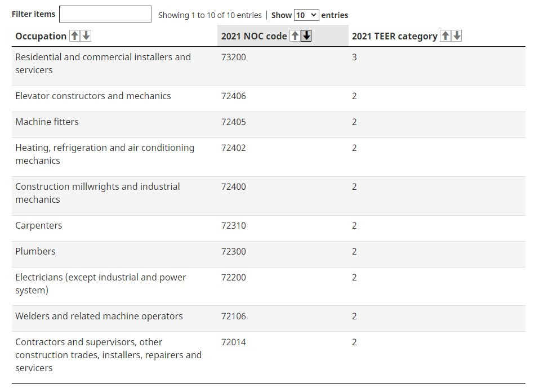Sort 2021 NOC code descending arrow

pos(306,36)
